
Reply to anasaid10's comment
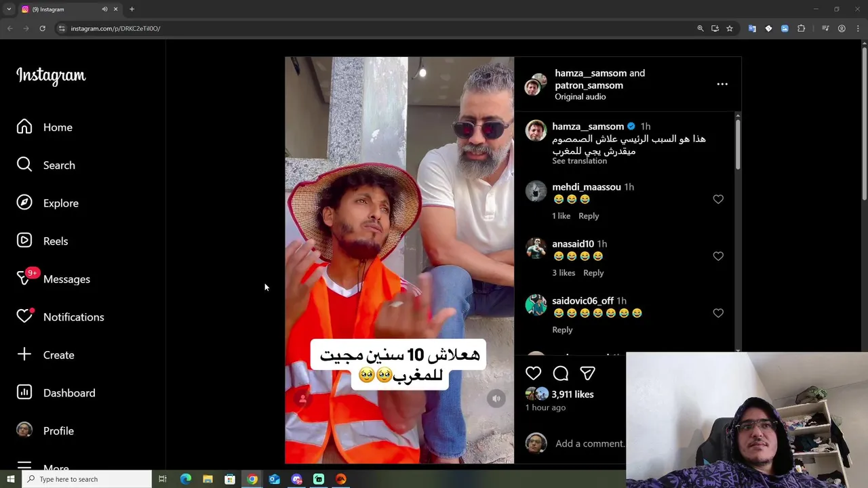[593, 273]
